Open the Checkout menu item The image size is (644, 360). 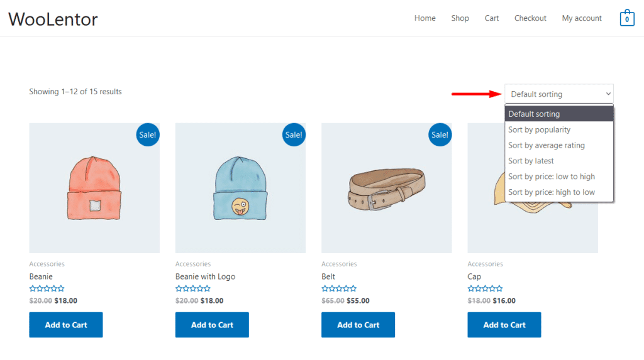530,18
